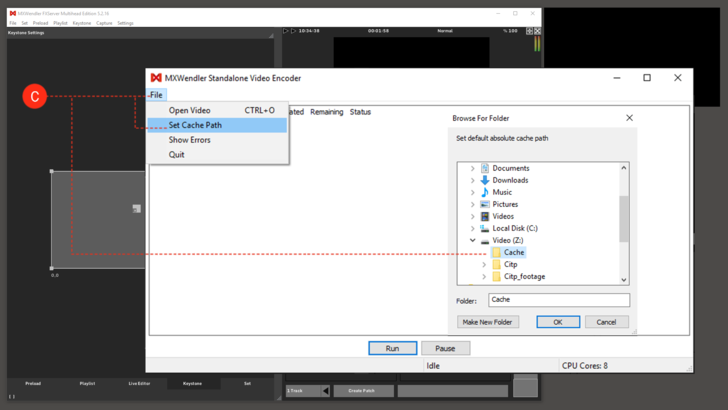Switch to Keystone tab in FXServer
728x410 pixels.
(x=192, y=384)
